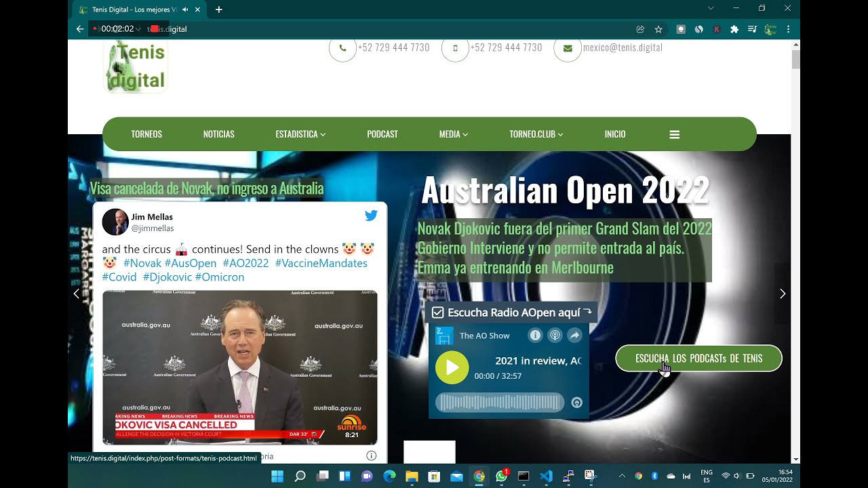
Task: Click the Twitter bird icon on tweet
Action: point(371,216)
